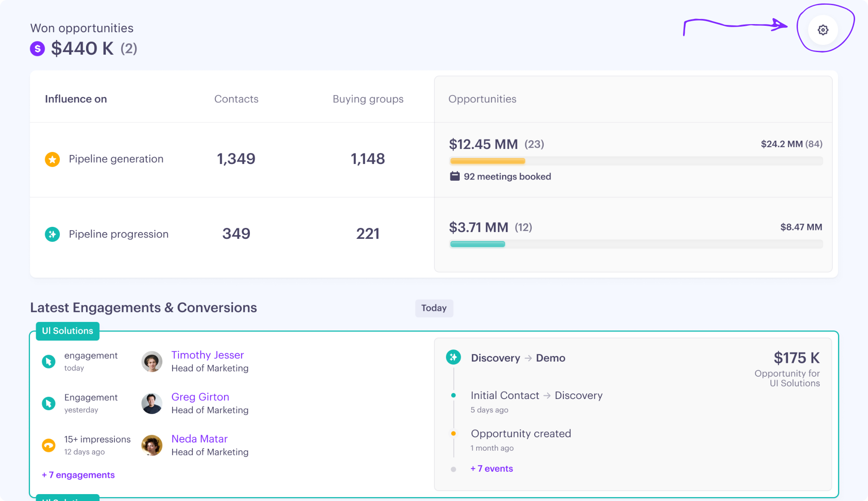
Task: Click the impressions speech-bubble icon
Action: [x=49, y=445]
